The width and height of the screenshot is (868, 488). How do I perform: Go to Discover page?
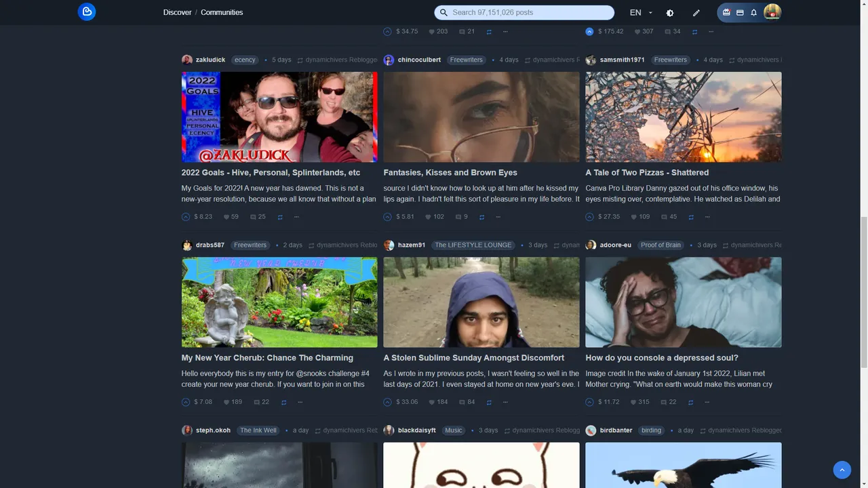177,12
